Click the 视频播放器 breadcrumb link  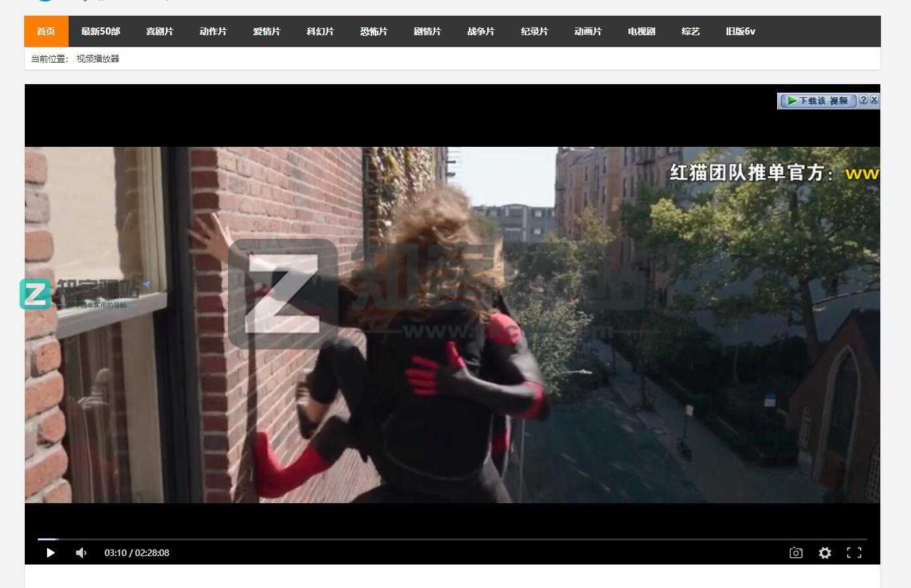[98, 59]
